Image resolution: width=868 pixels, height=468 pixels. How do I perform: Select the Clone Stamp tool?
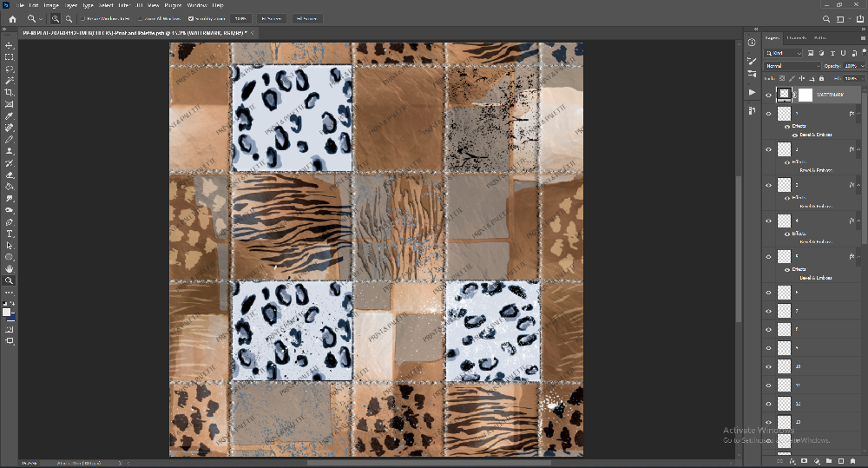coord(9,151)
